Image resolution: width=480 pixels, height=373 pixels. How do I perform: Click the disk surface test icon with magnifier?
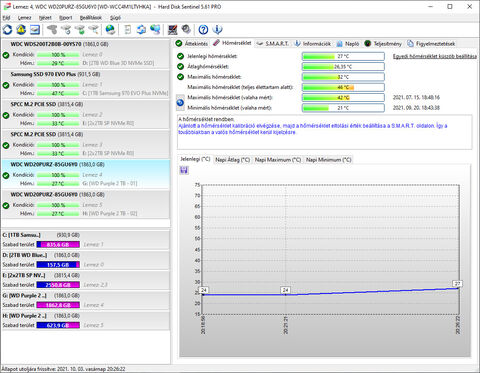[94, 30]
